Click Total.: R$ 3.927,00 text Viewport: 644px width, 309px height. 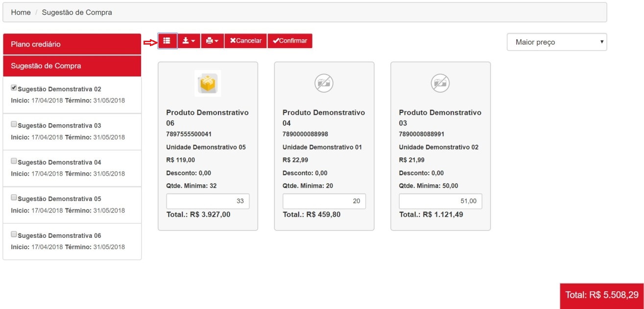198,214
